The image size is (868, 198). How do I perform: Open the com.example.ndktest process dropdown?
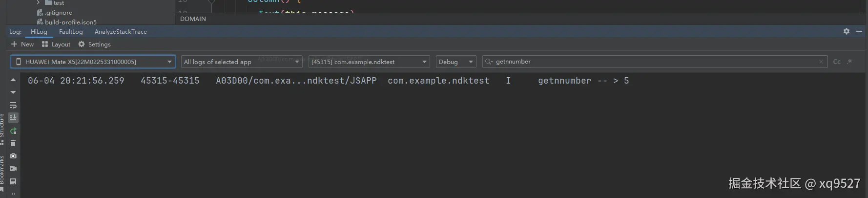369,62
